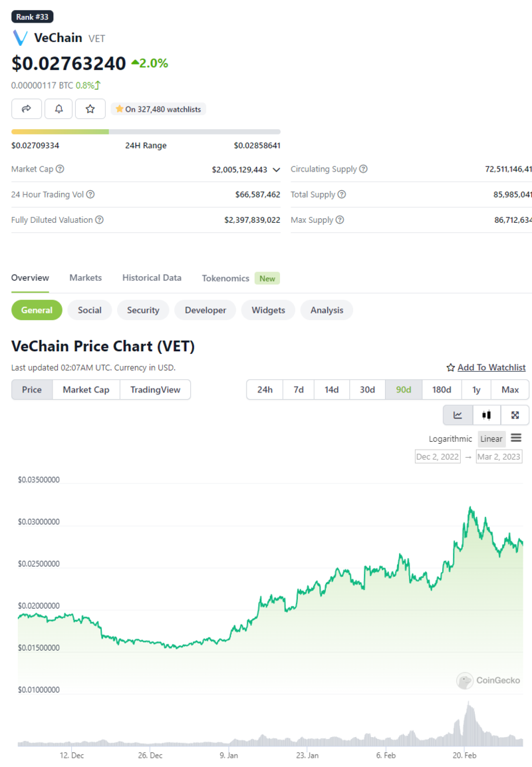Toggle Linear chart scale
Screen dimensions: 532x767
point(491,438)
